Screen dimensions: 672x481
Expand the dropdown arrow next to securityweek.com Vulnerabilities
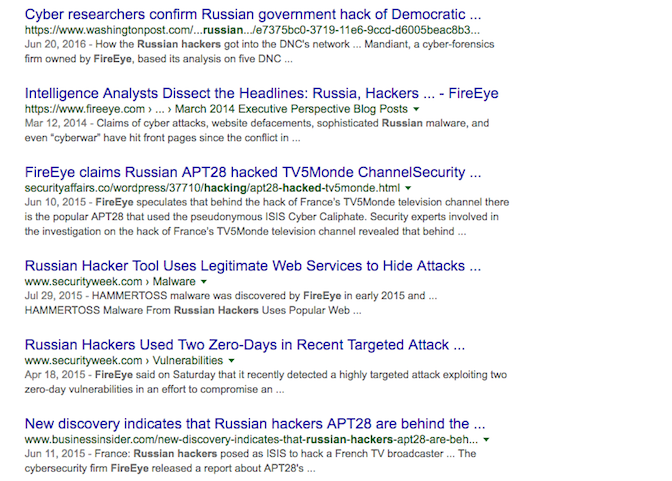tap(231, 361)
